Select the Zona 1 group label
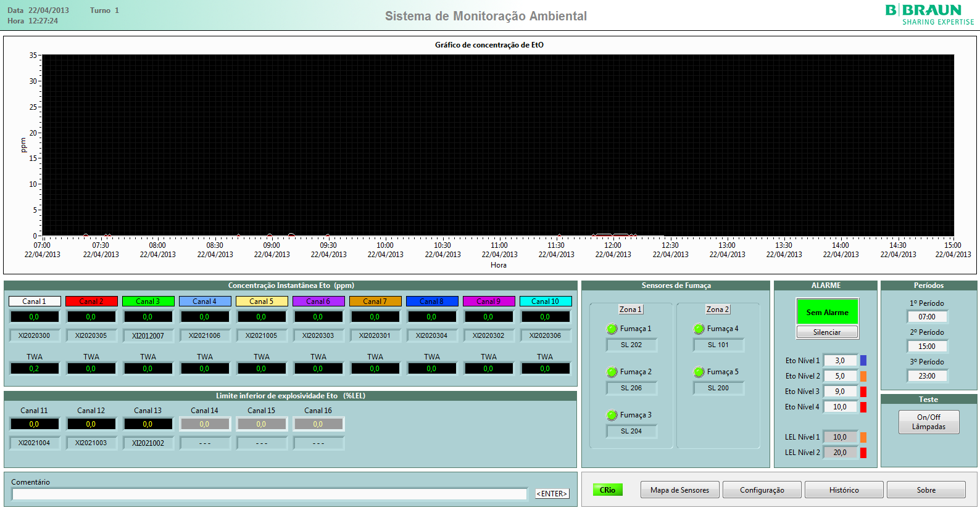The image size is (980, 513). coord(631,310)
